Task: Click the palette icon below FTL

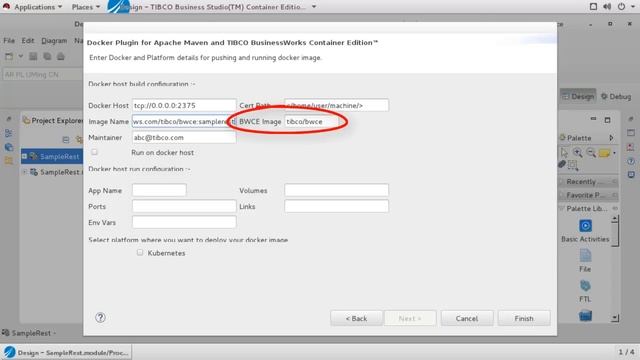Action: point(585,316)
